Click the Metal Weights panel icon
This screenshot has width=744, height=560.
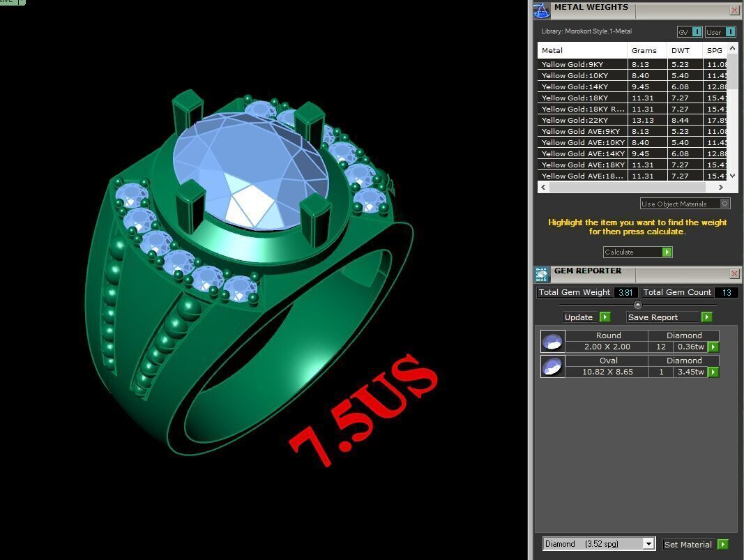click(x=541, y=10)
